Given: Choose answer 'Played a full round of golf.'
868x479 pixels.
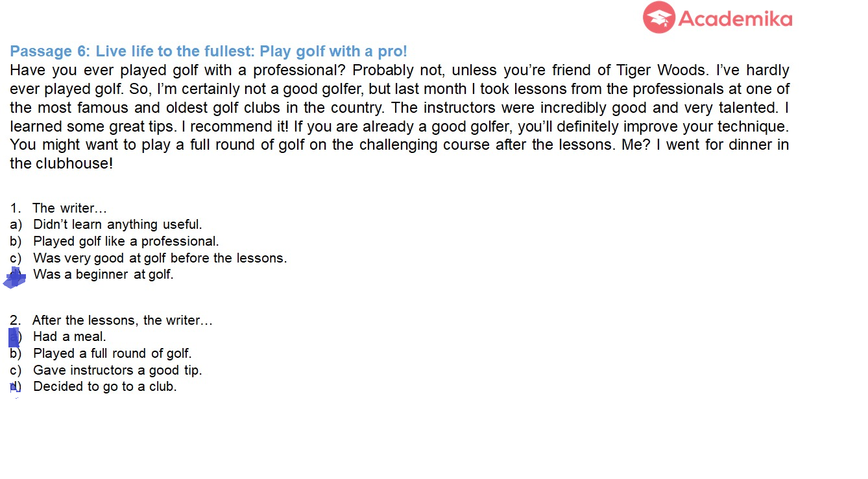Looking at the screenshot, I should click(112, 353).
